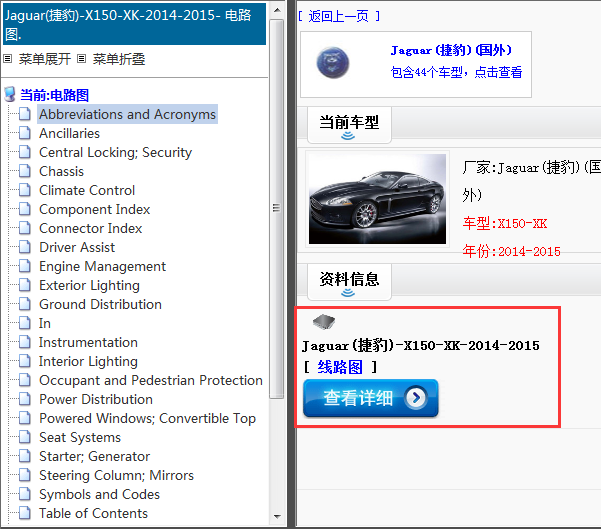Image resolution: width=601 pixels, height=529 pixels.
Task: Click the root icon beside 当前:电路图
Action: [x=10, y=95]
